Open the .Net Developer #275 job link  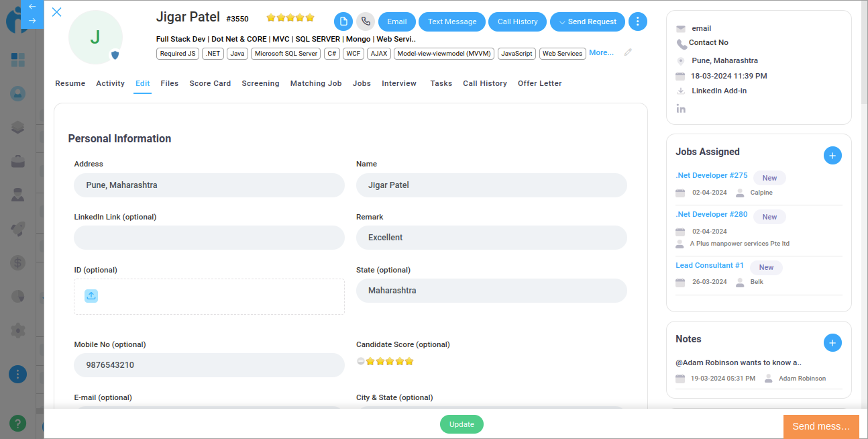tap(711, 175)
